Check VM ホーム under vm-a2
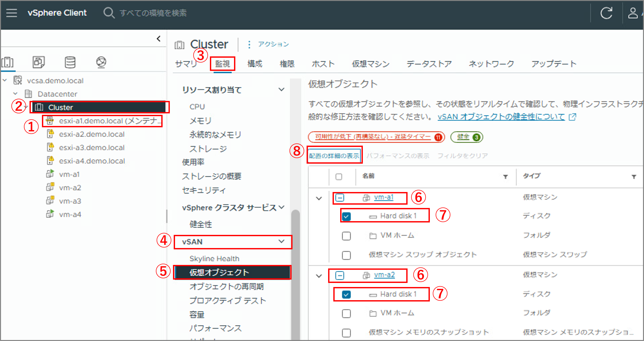 [x=346, y=314]
